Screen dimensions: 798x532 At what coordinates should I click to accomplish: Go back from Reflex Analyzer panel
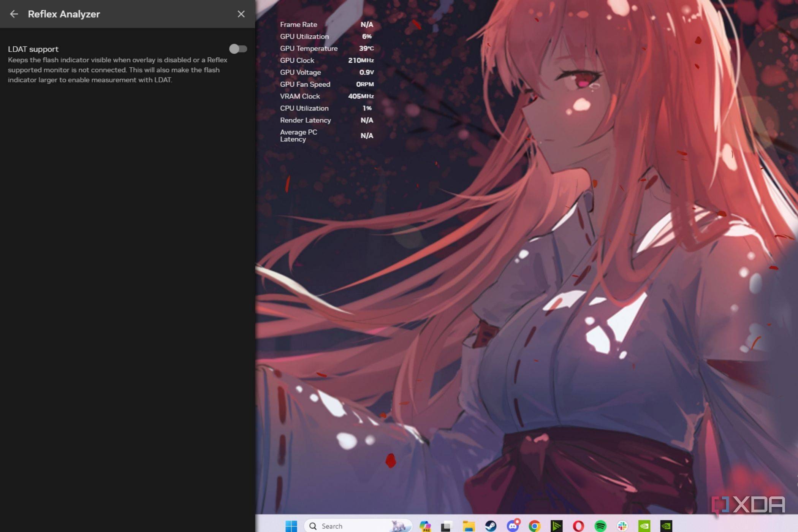tap(14, 14)
